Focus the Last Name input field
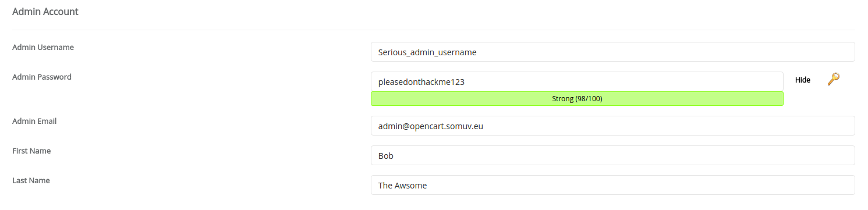 612,185
